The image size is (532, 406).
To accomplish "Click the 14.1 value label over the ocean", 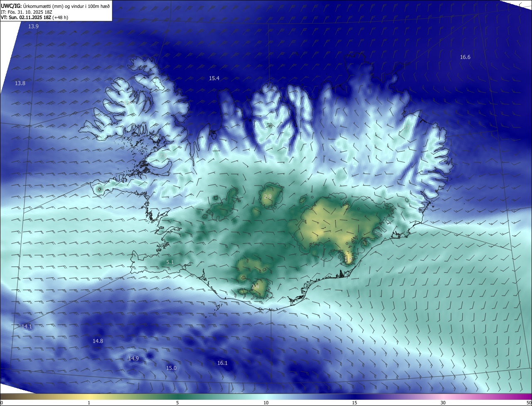I will click(x=27, y=326).
